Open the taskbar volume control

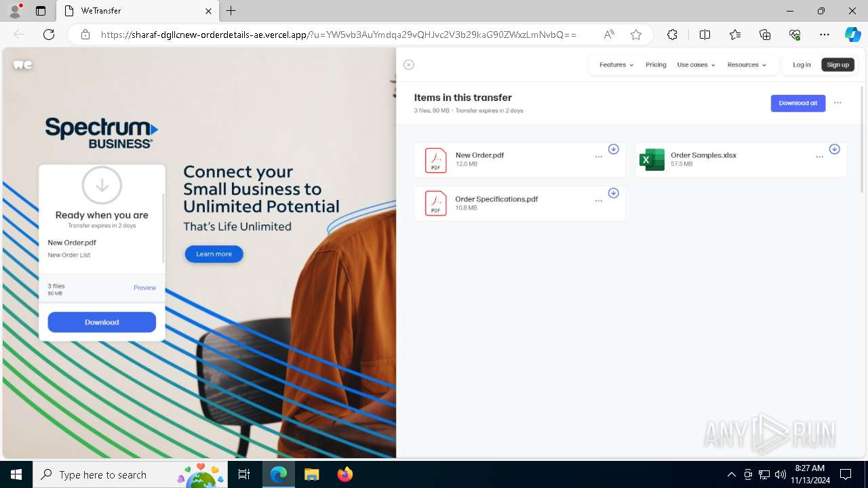tap(780, 474)
